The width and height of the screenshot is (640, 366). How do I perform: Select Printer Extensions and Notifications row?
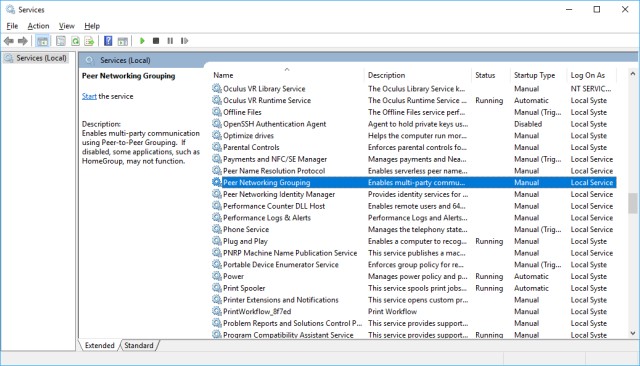413,299
